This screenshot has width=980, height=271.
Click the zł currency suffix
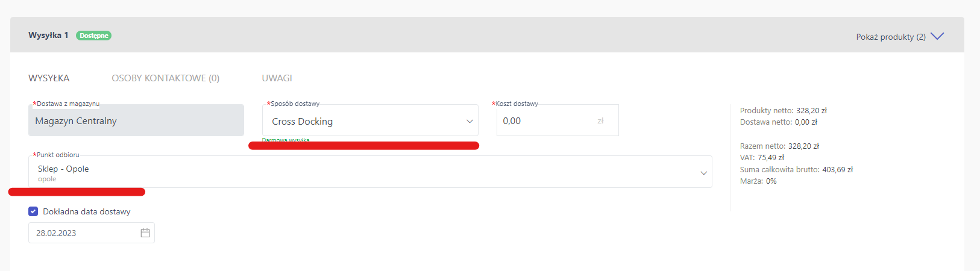600,121
